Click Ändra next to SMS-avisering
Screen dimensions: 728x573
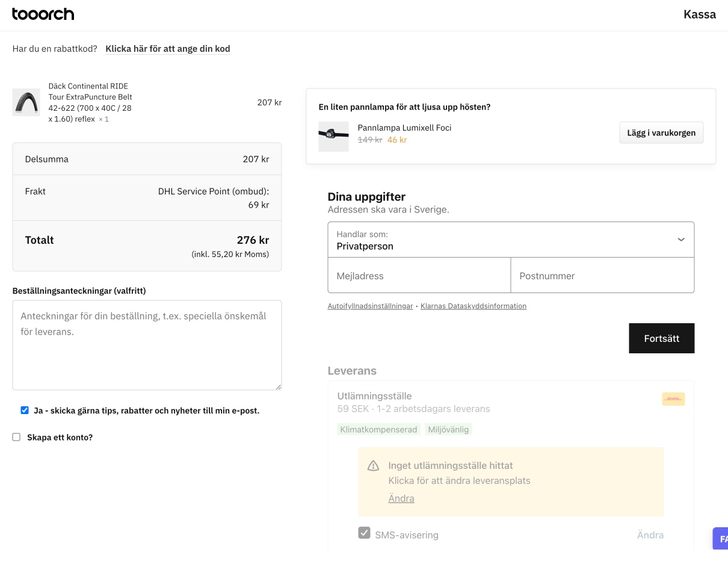[650, 535]
